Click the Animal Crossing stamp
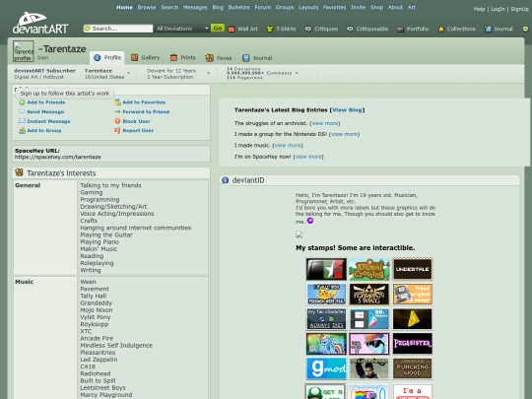 [369, 269]
